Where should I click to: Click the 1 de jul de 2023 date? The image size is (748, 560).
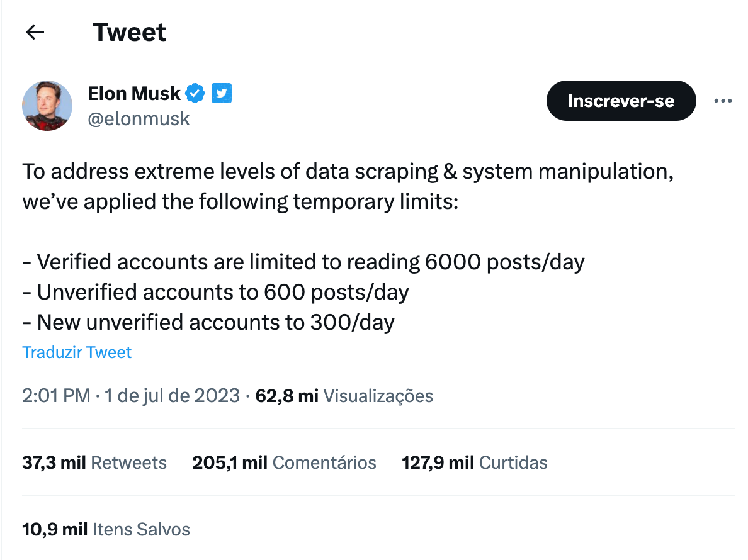[173, 396]
